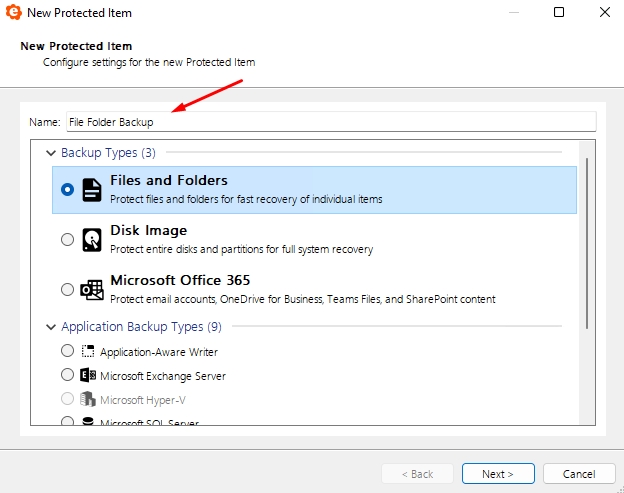Close the New Protected Item window
This screenshot has width=624, height=493.
pyautogui.click(x=604, y=12)
